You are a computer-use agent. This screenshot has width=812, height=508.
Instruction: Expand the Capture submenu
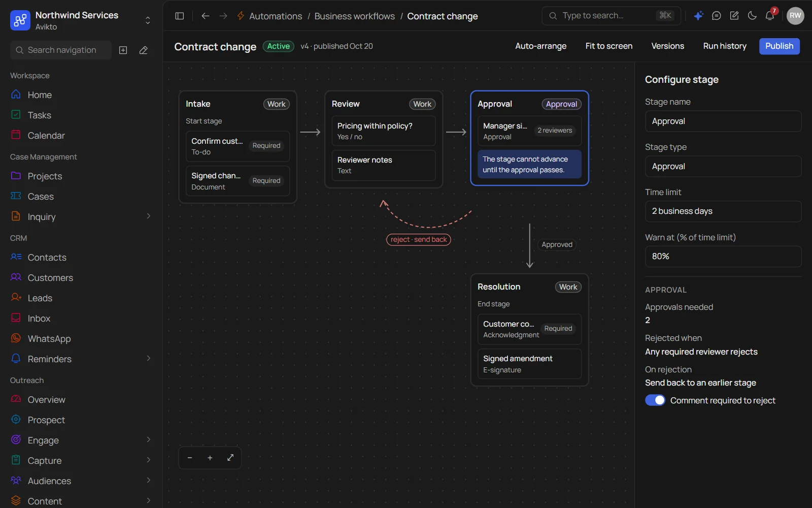[148, 460]
